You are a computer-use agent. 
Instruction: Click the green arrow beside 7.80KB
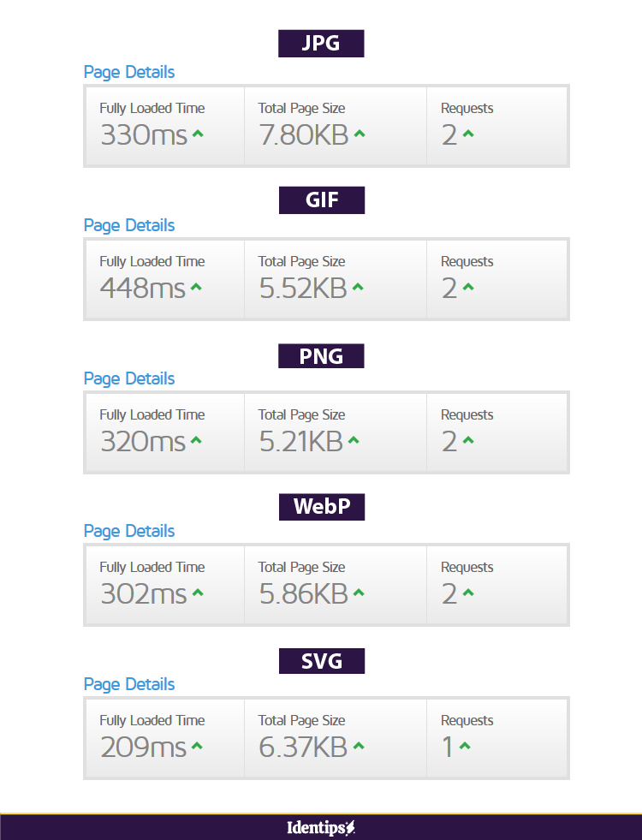click(359, 134)
